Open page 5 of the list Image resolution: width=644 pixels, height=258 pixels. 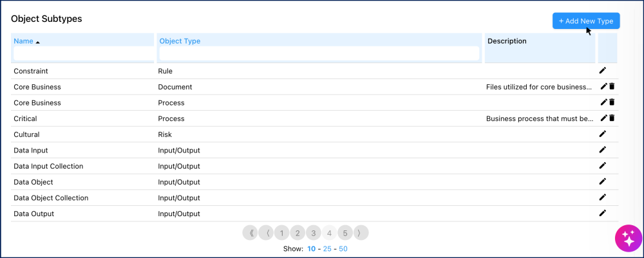[x=345, y=233]
